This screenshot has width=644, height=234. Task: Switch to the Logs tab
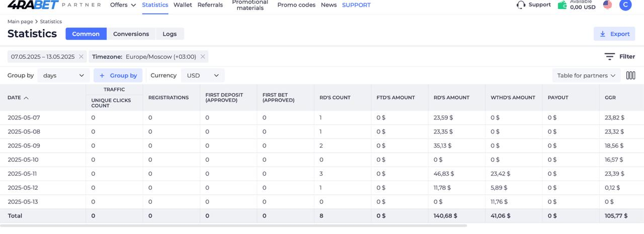tap(170, 34)
